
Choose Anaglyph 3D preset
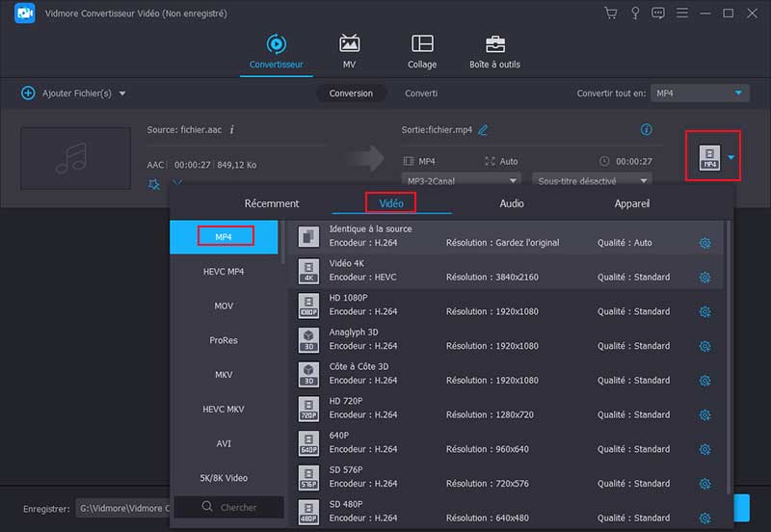(505, 340)
